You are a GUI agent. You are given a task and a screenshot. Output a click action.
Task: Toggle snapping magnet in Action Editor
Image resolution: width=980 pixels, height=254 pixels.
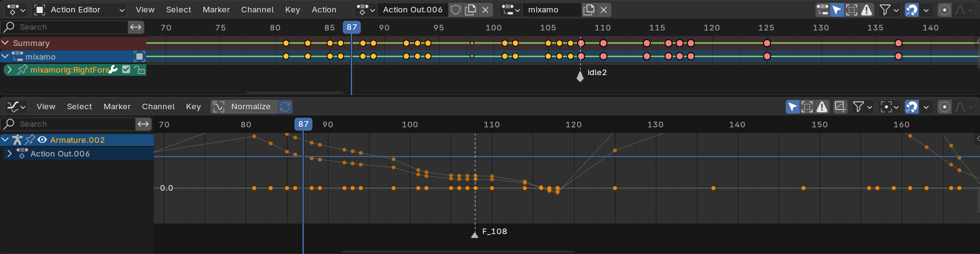pos(911,9)
